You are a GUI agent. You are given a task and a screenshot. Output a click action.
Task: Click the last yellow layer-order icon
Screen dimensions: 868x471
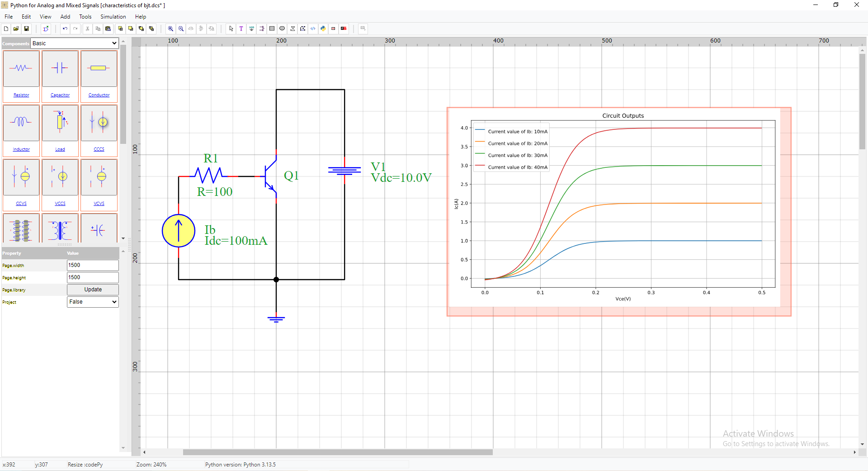(x=151, y=29)
